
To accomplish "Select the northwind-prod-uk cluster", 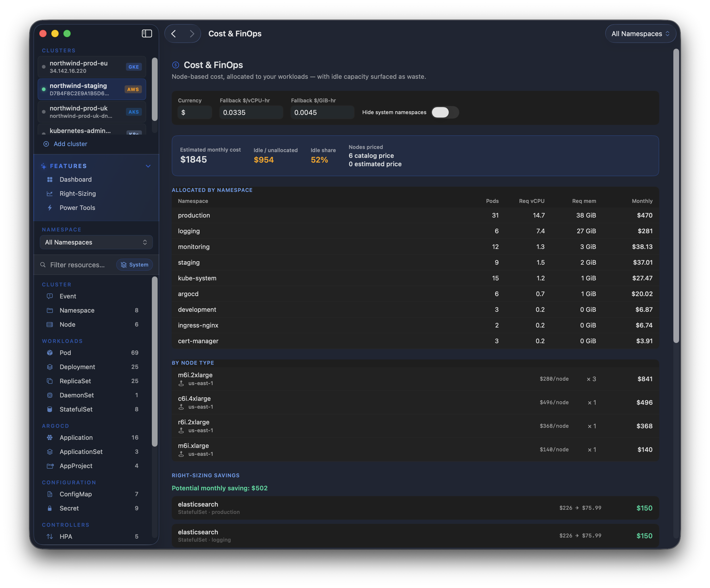I will pos(92,112).
